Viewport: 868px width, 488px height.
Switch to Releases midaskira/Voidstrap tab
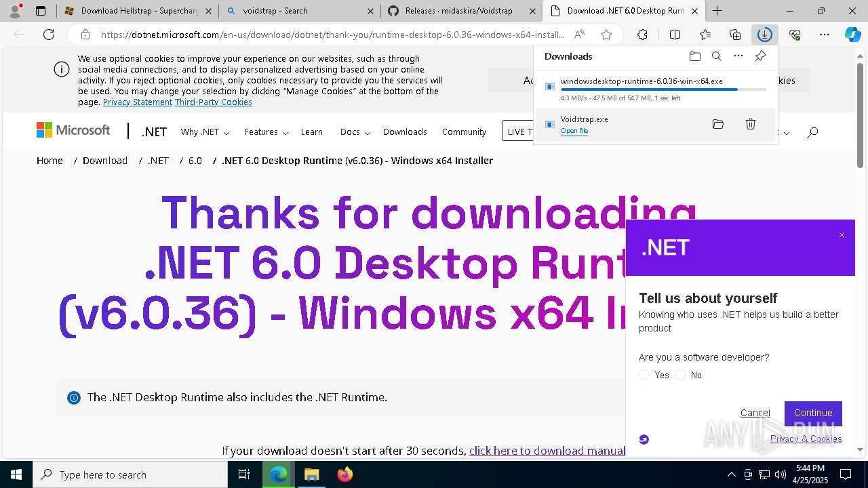pyautogui.click(x=461, y=11)
